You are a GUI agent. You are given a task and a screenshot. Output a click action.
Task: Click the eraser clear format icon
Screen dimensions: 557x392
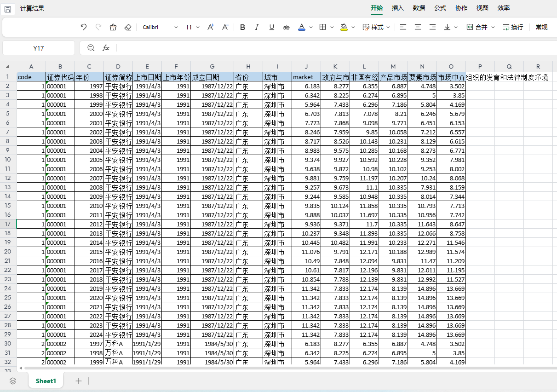pos(128,27)
